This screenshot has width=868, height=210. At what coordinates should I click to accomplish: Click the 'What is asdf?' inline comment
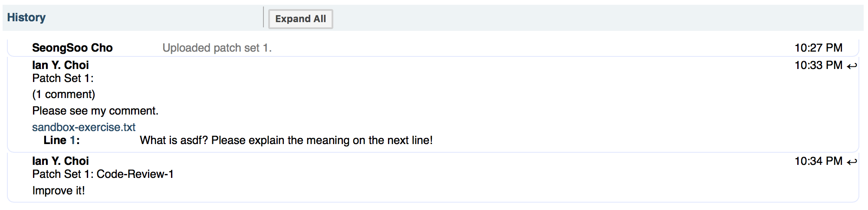pos(286,140)
